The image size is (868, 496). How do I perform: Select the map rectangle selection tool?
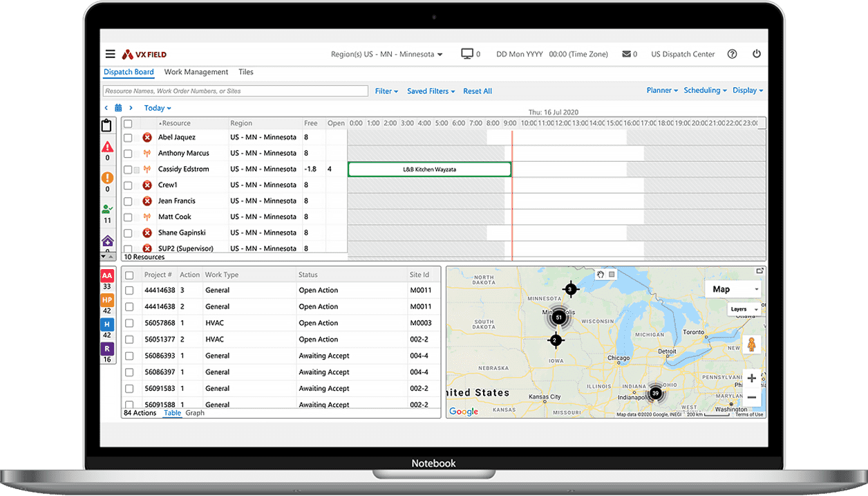coord(612,275)
